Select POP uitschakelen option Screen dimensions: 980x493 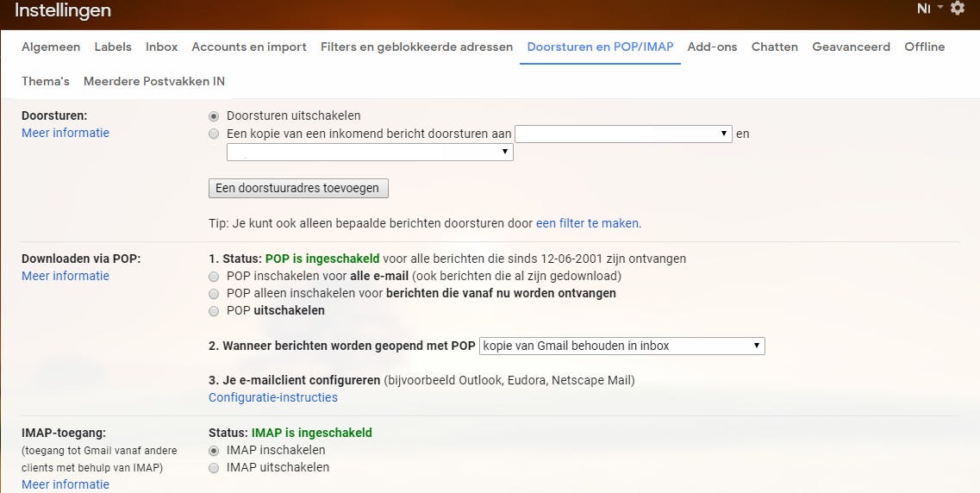coord(214,311)
